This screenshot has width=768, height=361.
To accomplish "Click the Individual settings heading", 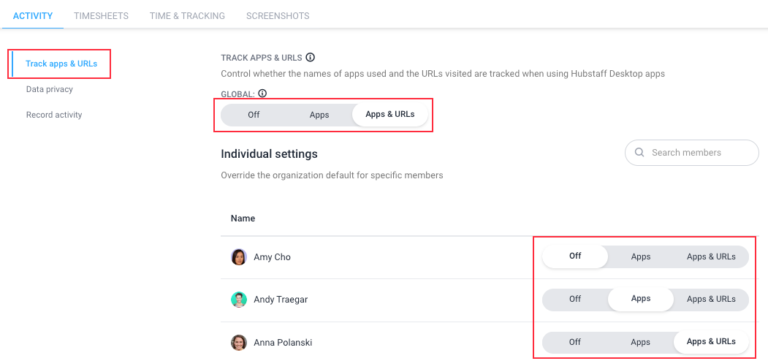I will pyautogui.click(x=269, y=154).
